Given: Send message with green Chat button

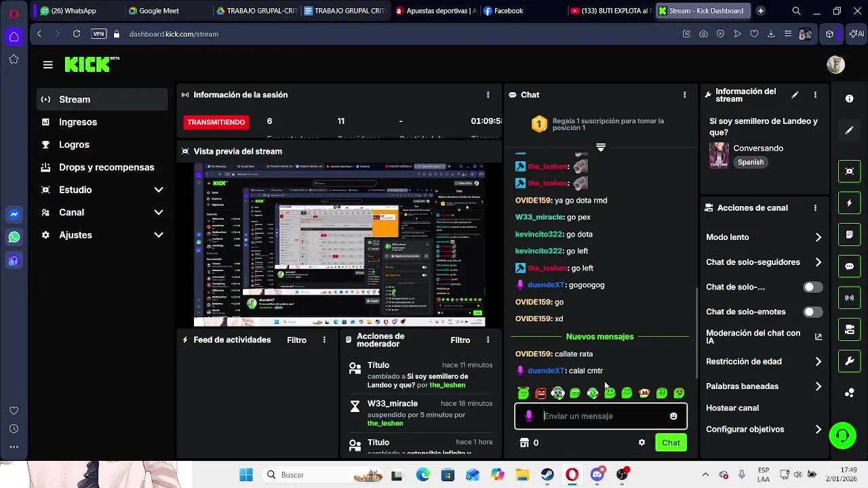Looking at the screenshot, I should point(671,443).
